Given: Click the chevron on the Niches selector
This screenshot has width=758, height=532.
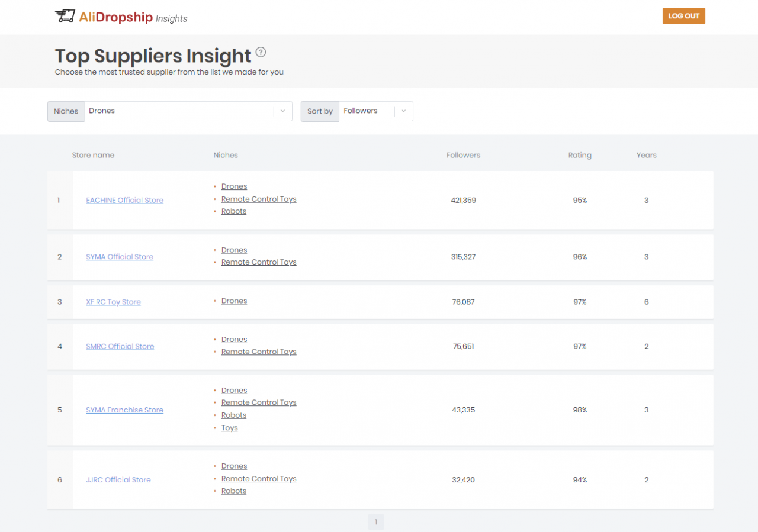Looking at the screenshot, I should pos(282,111).
